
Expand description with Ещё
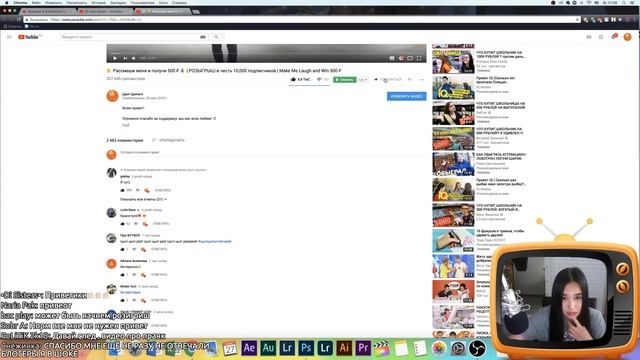[x=125, y=125]
